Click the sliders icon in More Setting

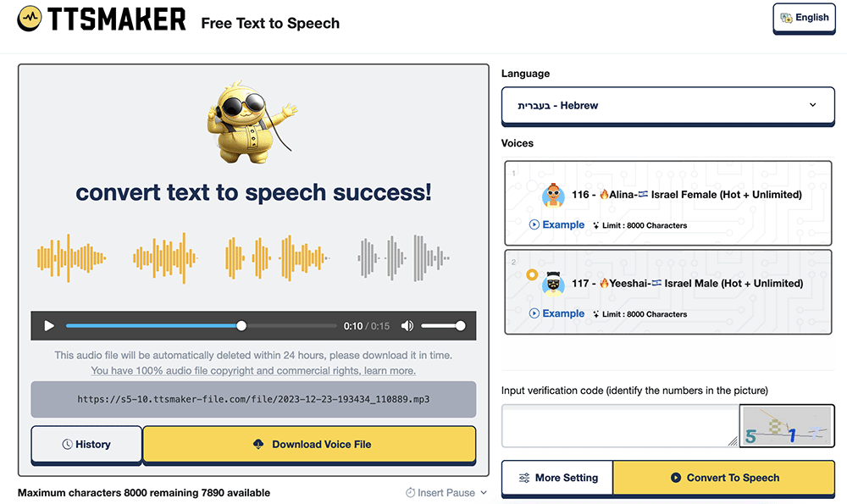(524, 478)
